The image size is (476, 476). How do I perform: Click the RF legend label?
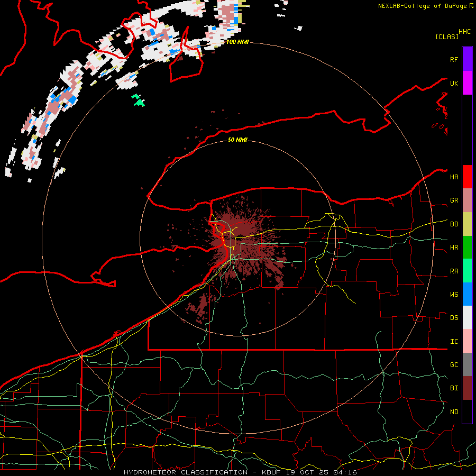pyautogui.click(x=454, y=59)
